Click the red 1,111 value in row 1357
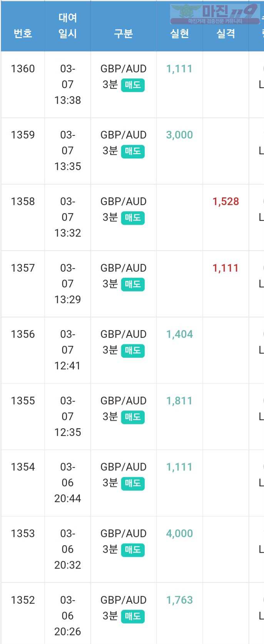Image resolution: width=264 pixels, height=644 pixels. (x=226, y=268)
